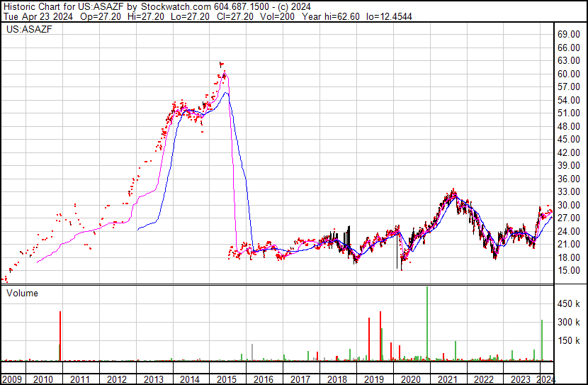The height and width of the screenshot is (385, 588).
Task: Click the Stockwatch.com text in chart title
Action: (x=176, y=7)
